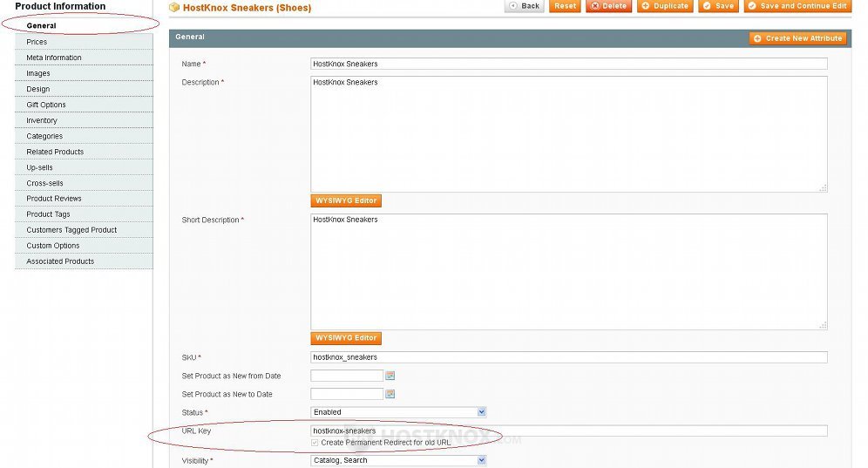Open calendar for New from Date
Viewport: 868px width, 468px height.
pyautogui.click(x=390, y=376)
